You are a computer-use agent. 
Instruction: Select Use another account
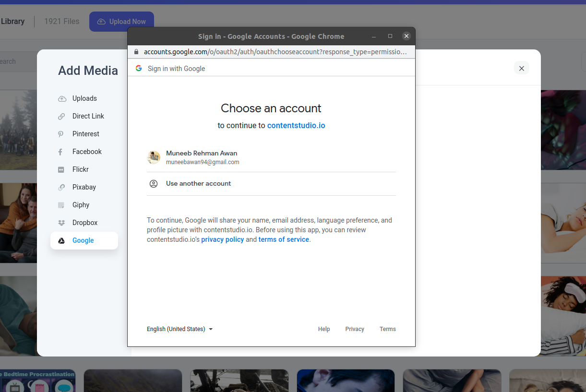271,184
